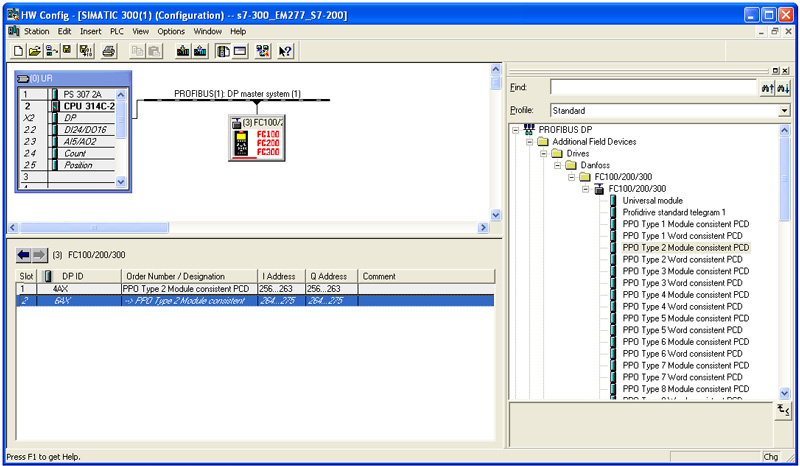The width and height of the screenshot is (800, 466).
Task: Click the Download to Module icon
Action: [x=183, y=51]
